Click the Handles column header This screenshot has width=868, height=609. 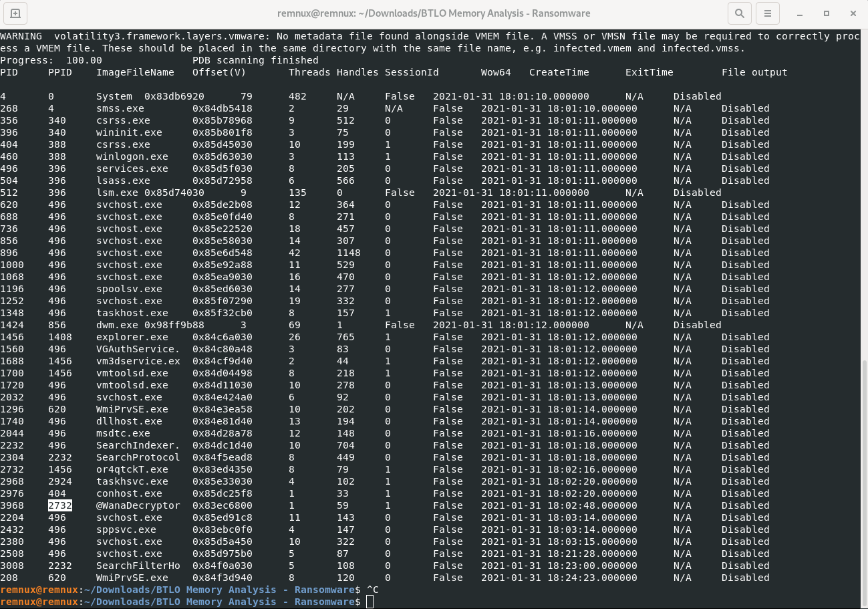point(357,72)
